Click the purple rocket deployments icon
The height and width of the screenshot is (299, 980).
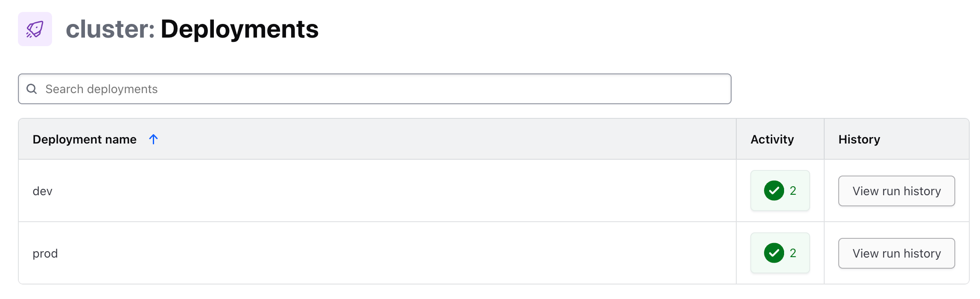36,29
